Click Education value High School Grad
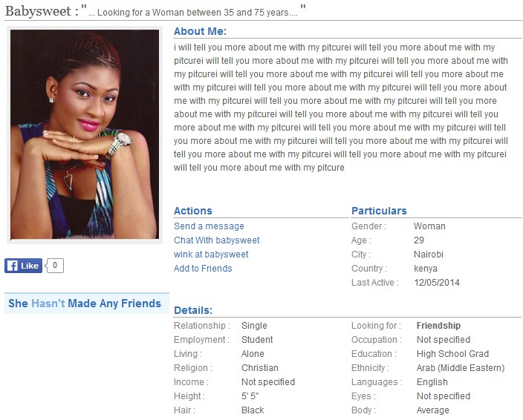523x420 pixels. (452, 354)
